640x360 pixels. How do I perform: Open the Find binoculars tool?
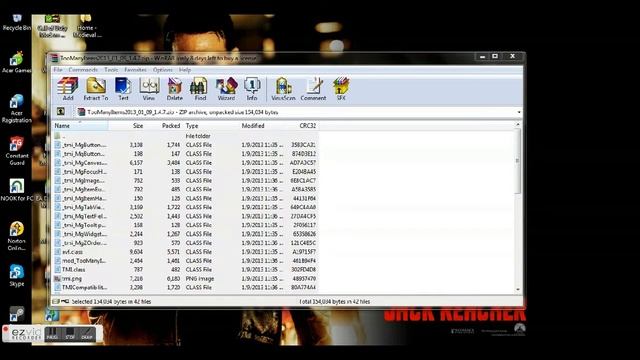pos(200,89)
